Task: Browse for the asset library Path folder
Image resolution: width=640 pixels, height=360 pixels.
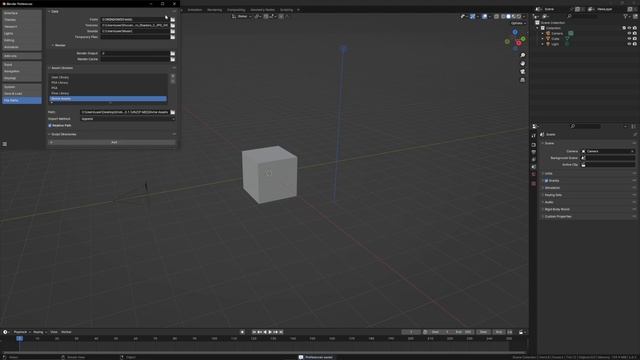Action: (173, 112)
